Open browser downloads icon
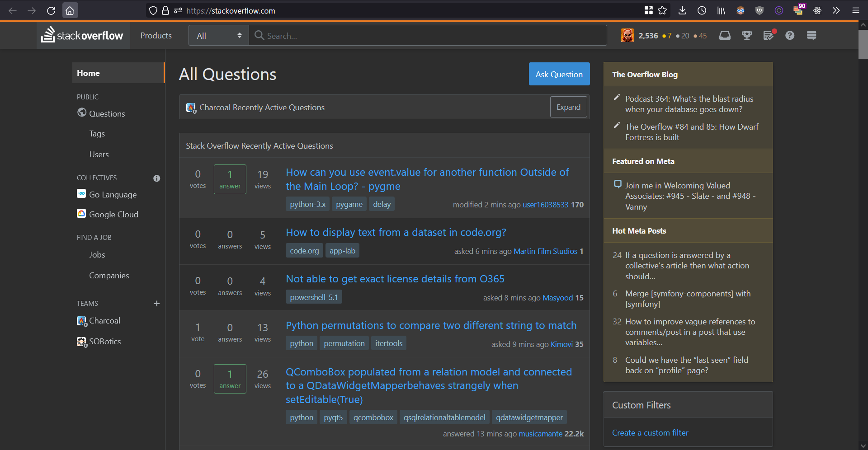The height and width of the screenshot is (450, 868). pos(682,10)
